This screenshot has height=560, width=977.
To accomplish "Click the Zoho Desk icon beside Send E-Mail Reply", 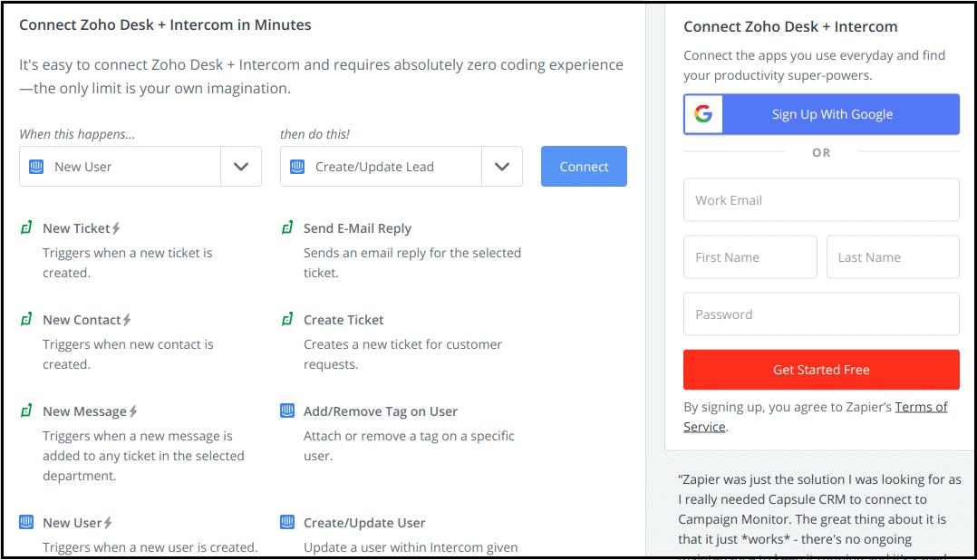I will pyautogui.click(x=287, y=228).
